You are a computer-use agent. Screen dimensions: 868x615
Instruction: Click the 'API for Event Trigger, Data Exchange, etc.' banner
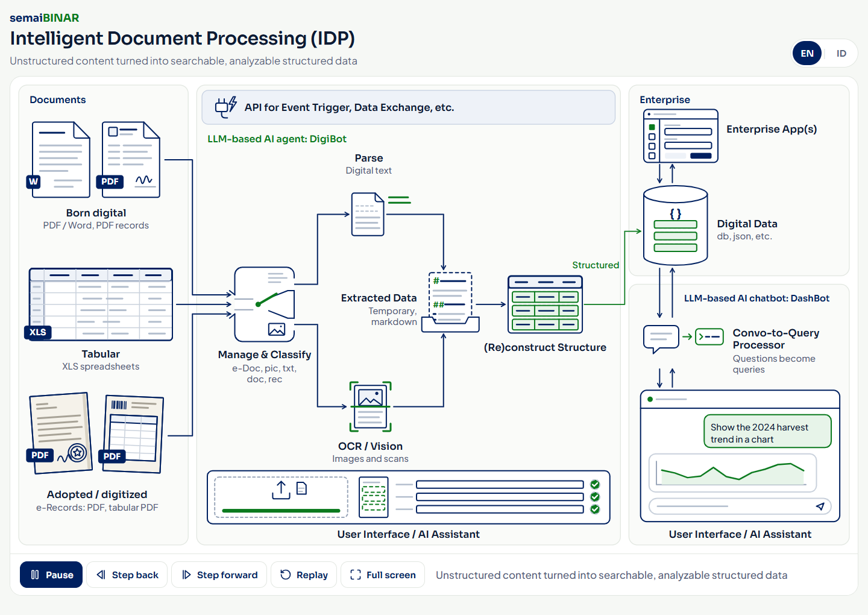(x=408, y=107)
